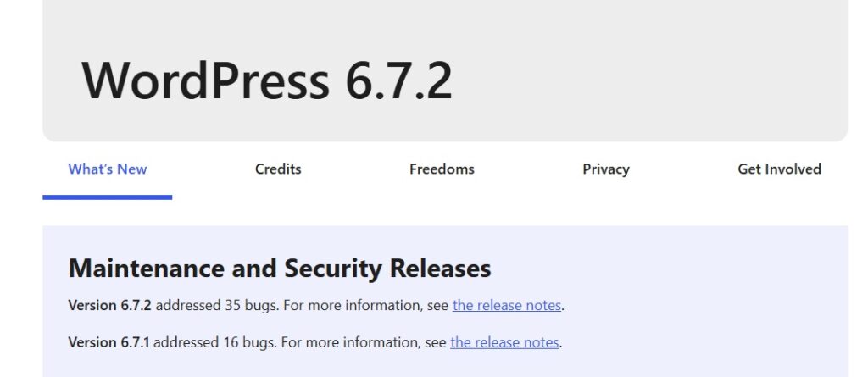Click the word WordPress in the page title
The width and height of the screenshot is (868, 377).
pyautogui.click(x=205, y=80)
